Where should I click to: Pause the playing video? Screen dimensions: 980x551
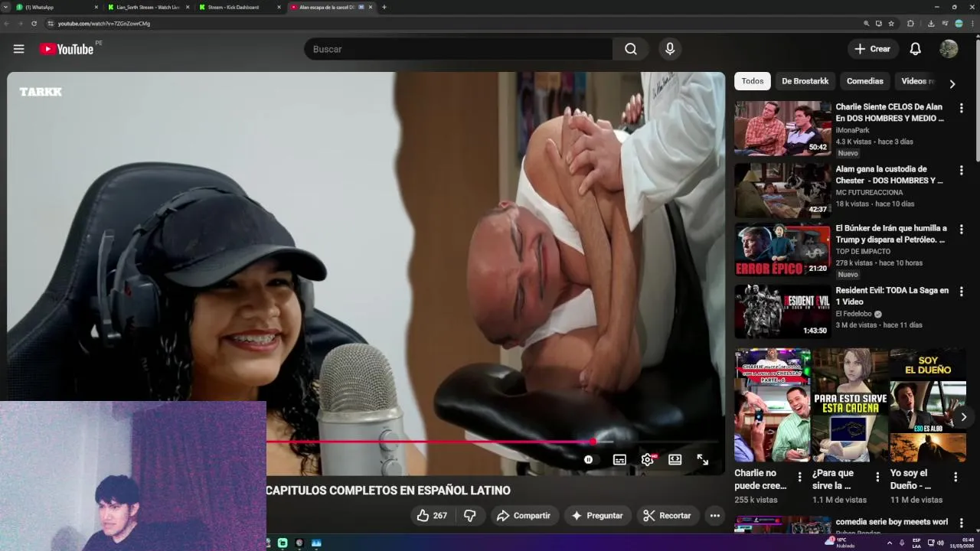[588, 460]
